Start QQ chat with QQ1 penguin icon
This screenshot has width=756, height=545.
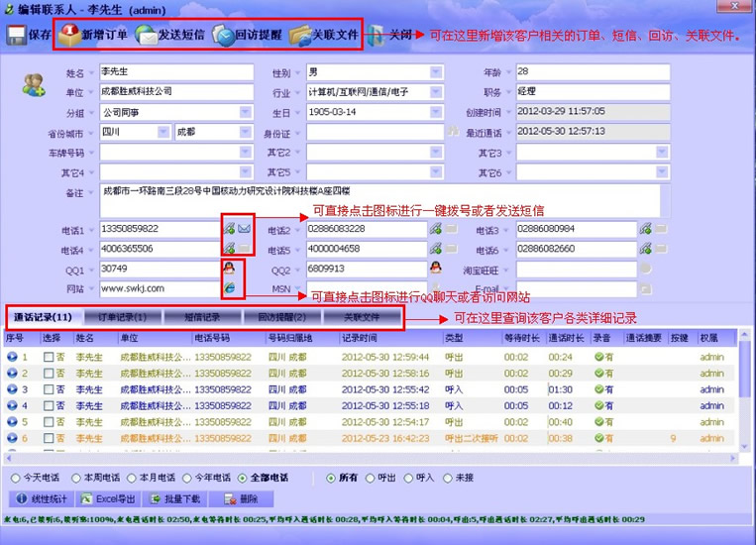pos(229,269)
